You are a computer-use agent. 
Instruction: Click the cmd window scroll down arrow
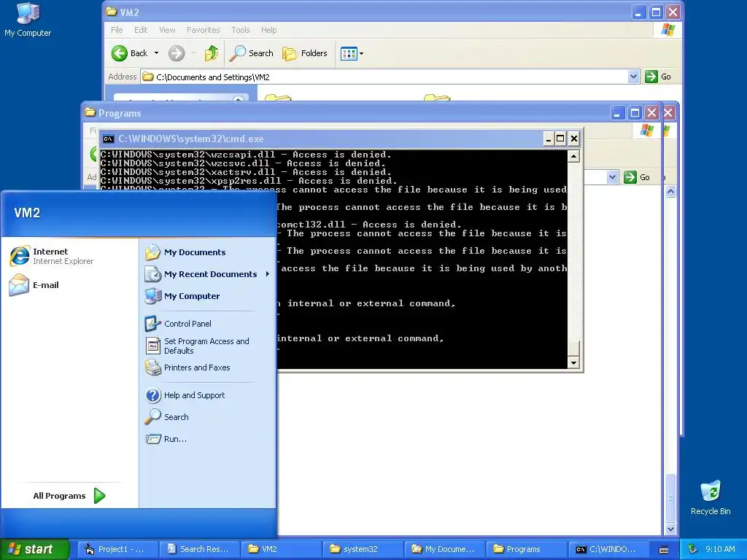click(573, 362)
